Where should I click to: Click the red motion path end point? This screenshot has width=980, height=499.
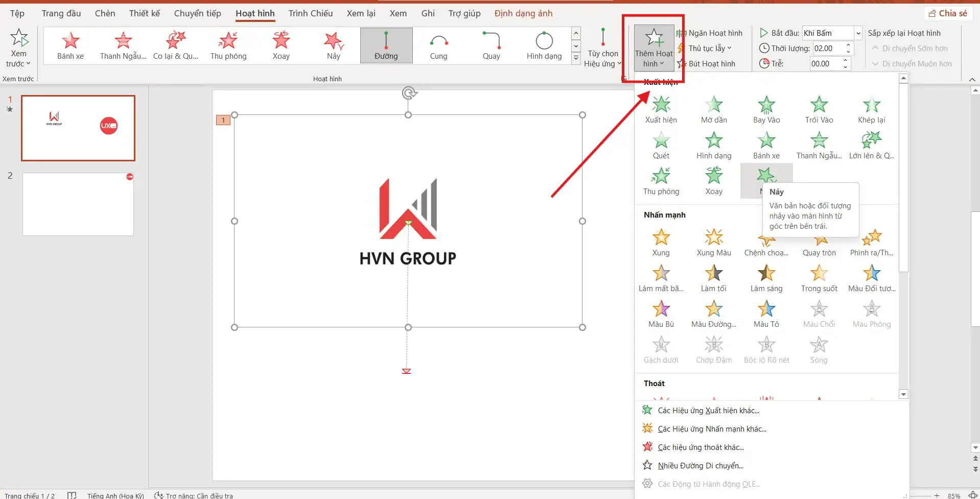(x=407, y=371)
